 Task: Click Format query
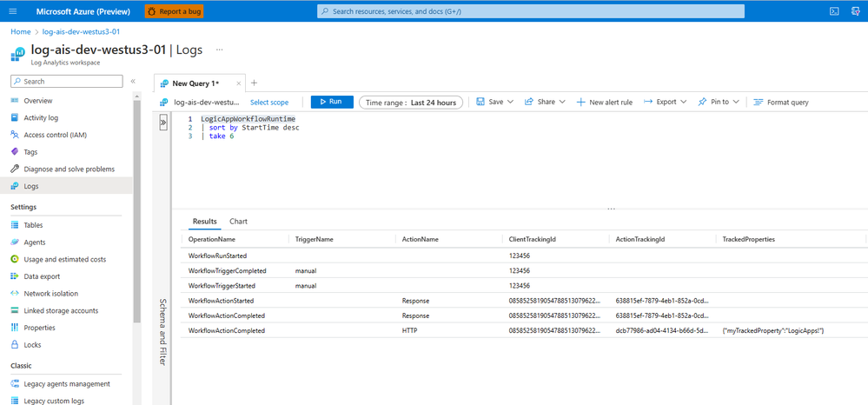(x=781, y=102)
